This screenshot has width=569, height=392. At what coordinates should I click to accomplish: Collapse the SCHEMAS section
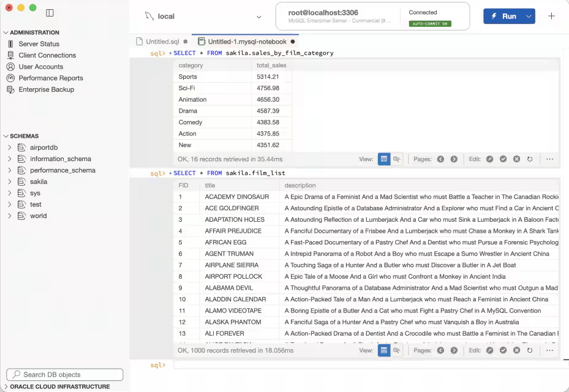[x=6, y=136]
